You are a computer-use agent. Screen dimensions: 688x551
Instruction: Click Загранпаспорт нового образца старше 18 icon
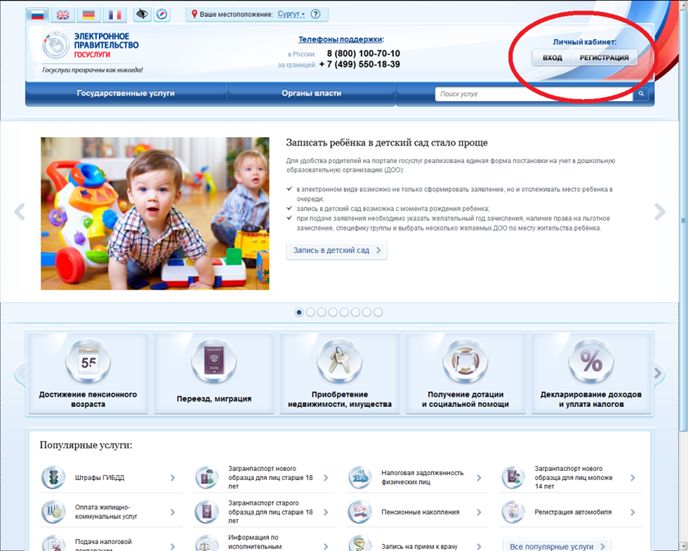pos(207,477)
